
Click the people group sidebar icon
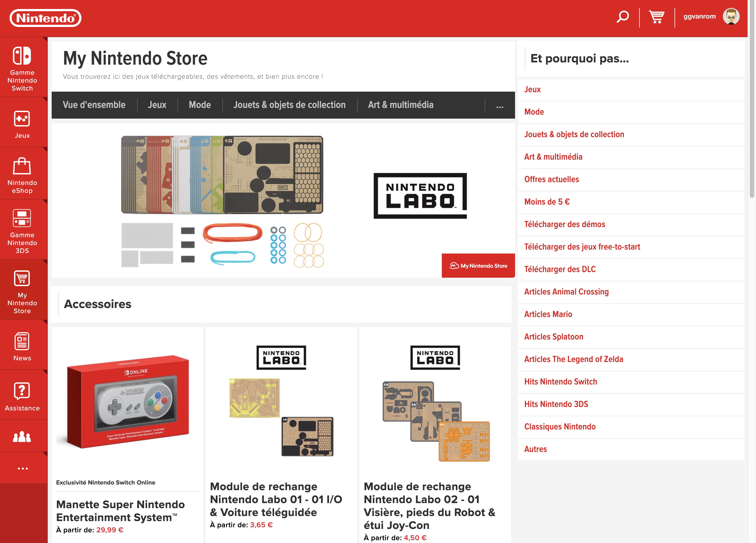pos(22,436)
